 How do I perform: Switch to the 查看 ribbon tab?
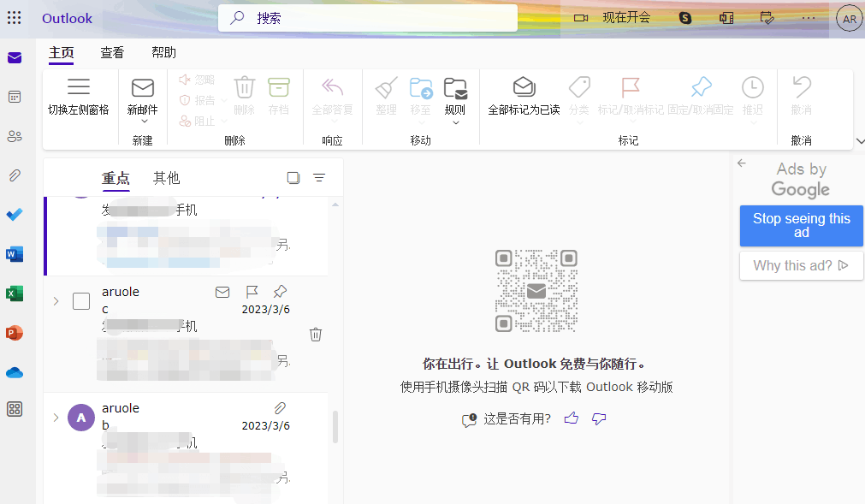point(113,53)
